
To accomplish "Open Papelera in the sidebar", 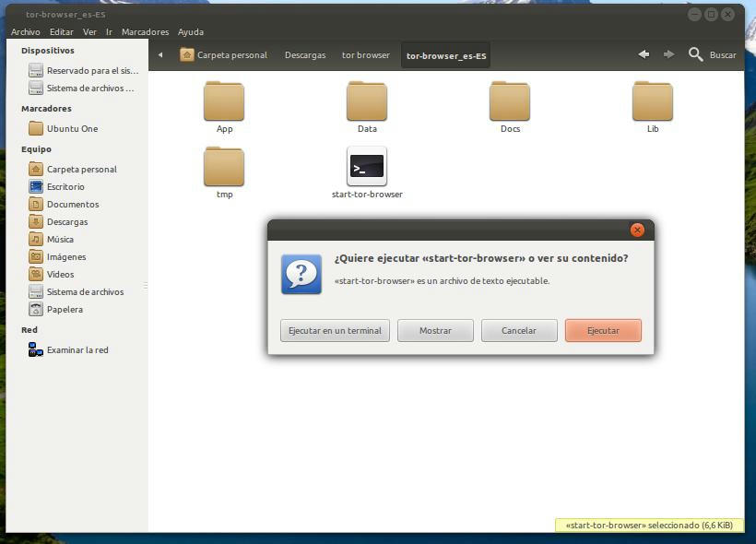I will (65, 310).
